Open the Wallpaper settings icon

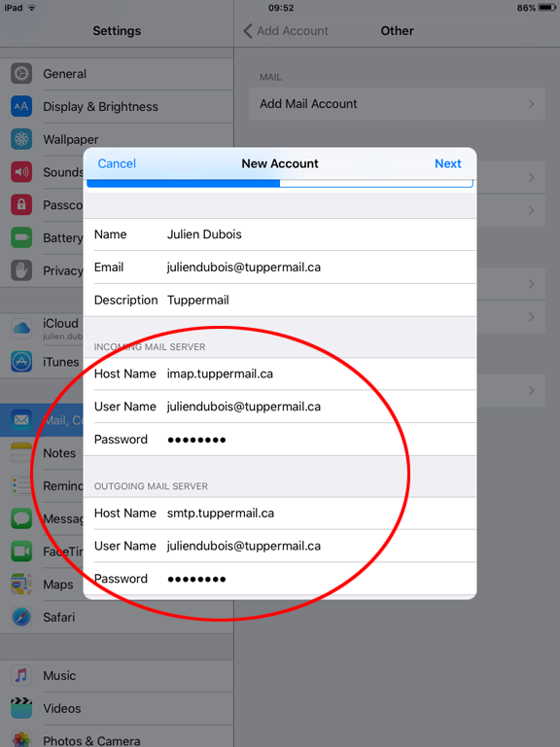tap(21, 139)
